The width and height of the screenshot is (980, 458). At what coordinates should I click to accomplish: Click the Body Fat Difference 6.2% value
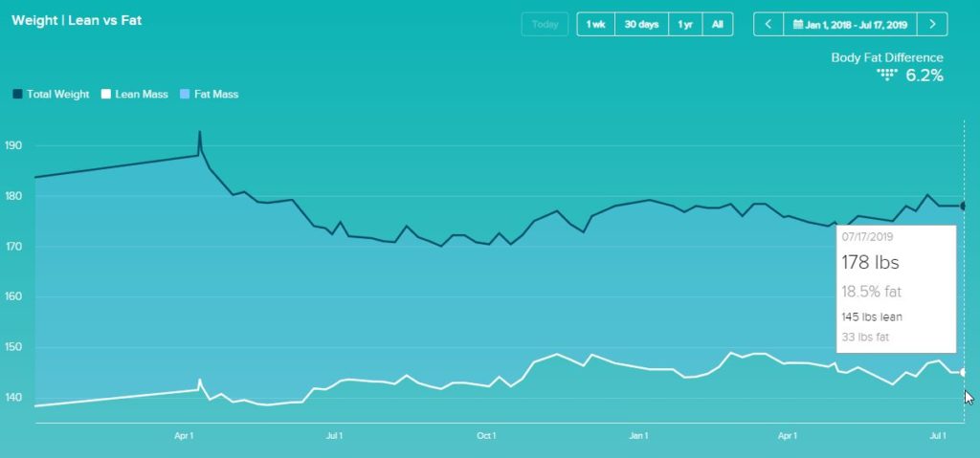pyautogui.click(x=924, y=75)
